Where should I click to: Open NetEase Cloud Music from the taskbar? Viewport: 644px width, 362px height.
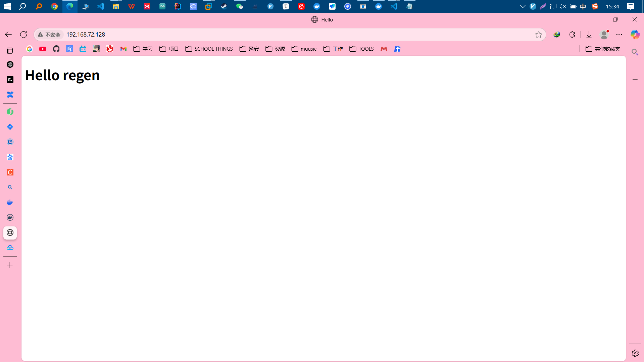click(301, 6)
